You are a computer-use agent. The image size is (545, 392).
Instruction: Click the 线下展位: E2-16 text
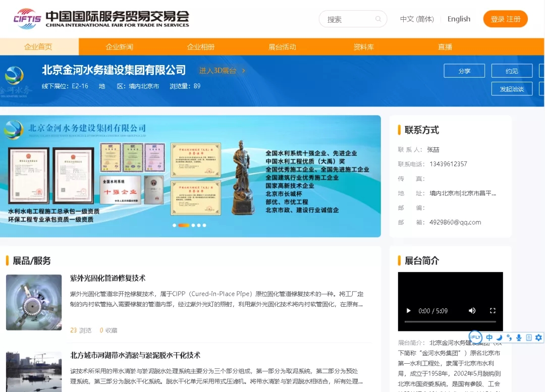pos(65,86)
